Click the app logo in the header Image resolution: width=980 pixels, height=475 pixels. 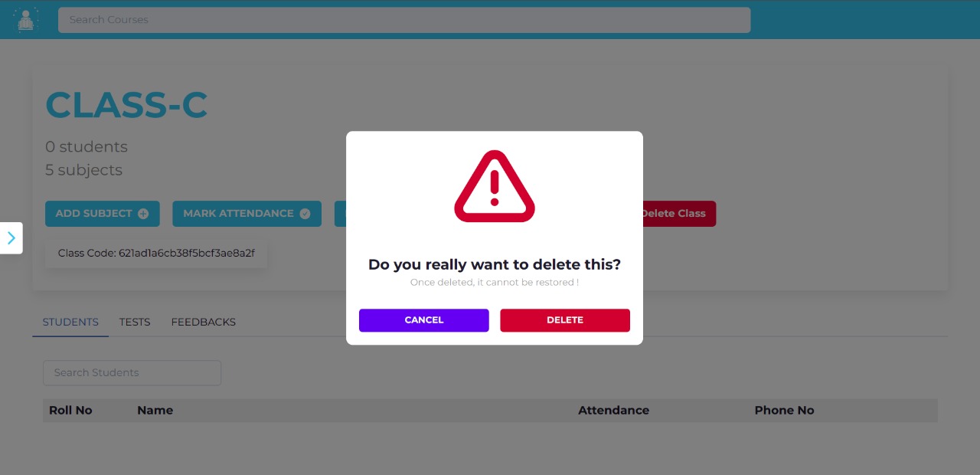(x=27, y=20)
